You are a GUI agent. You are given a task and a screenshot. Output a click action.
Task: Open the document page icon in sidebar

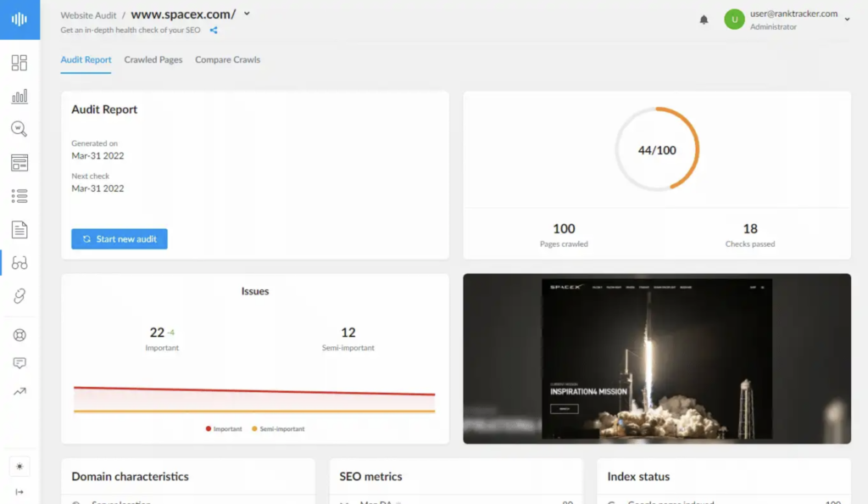pyautogui.click(x=19, y=229)
